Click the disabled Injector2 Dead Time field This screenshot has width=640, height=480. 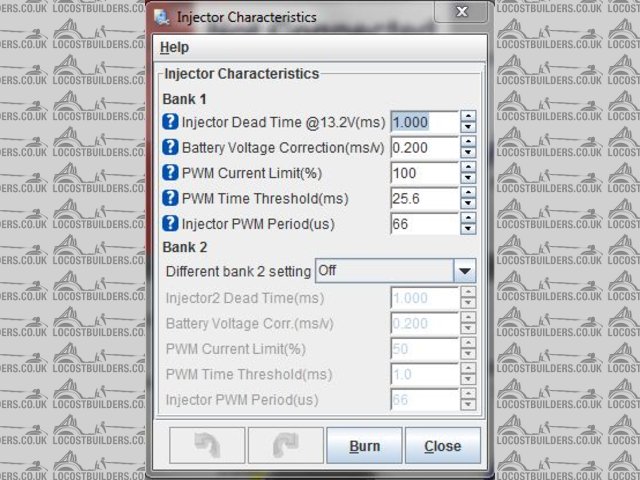(x=424, y=298)
